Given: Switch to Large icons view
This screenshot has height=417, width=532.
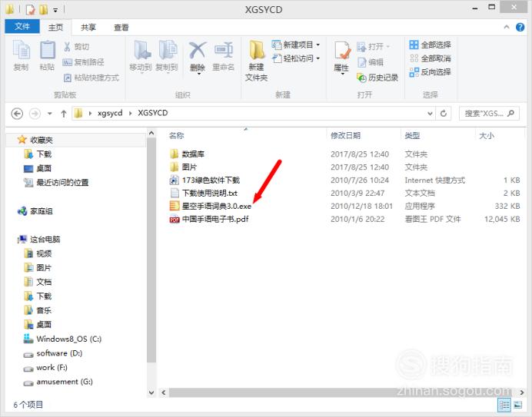Looking at the screenshot, I should click(518, 405).
